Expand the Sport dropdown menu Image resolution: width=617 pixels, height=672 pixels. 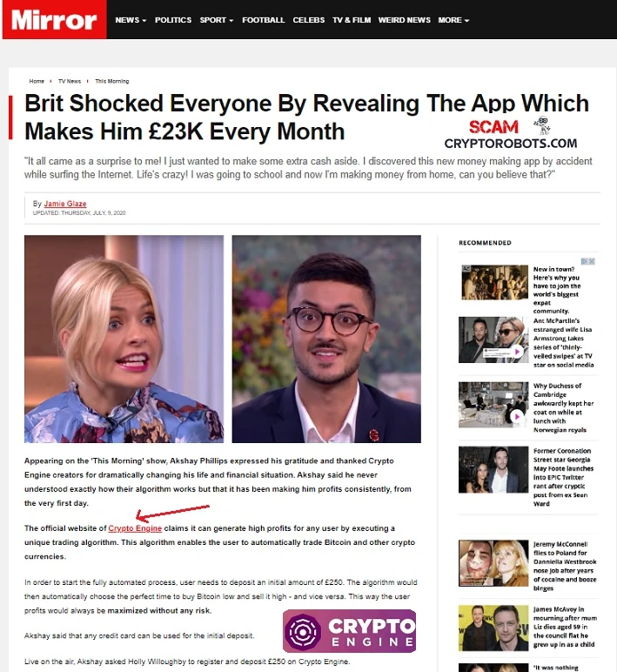pos(217,20)
